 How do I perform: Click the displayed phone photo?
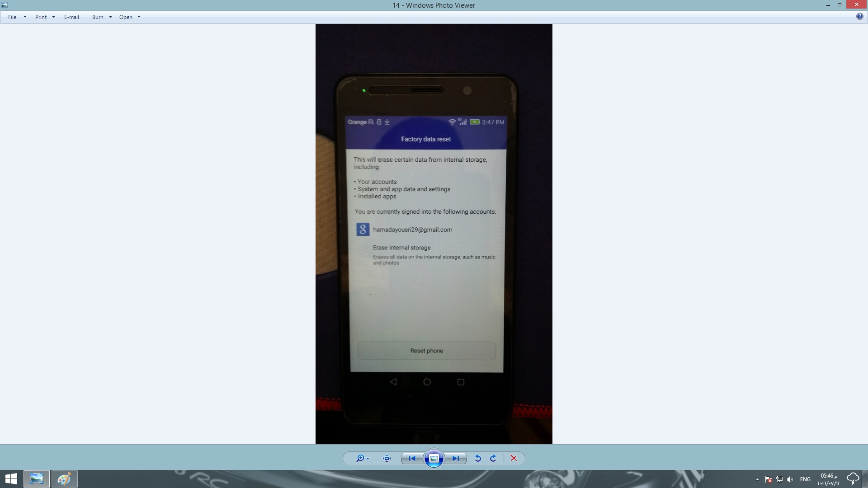434,234
